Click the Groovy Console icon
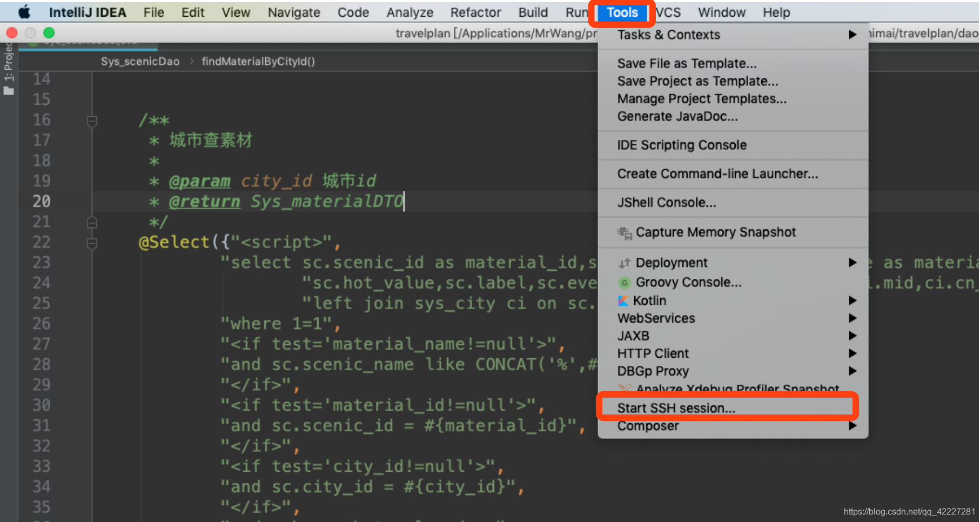Viewport: 980px width, 522px height. click(625, 283)
